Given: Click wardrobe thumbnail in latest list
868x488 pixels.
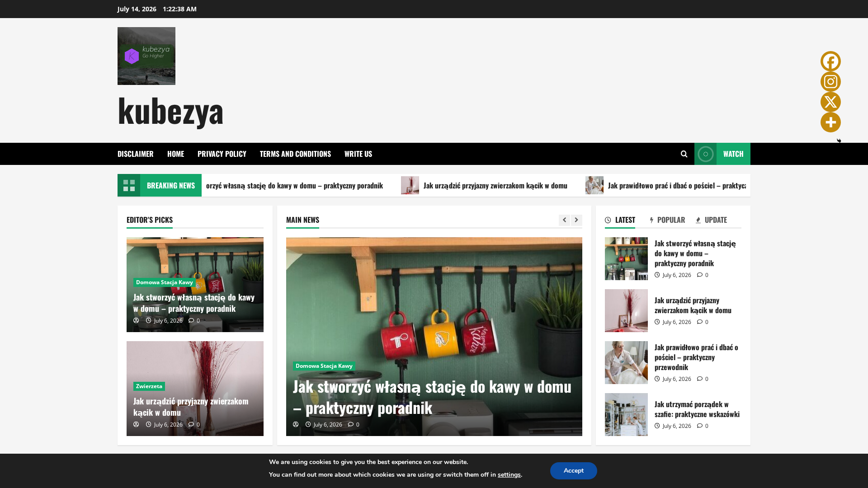Looking at the screenshot, I should pos(626,415).
